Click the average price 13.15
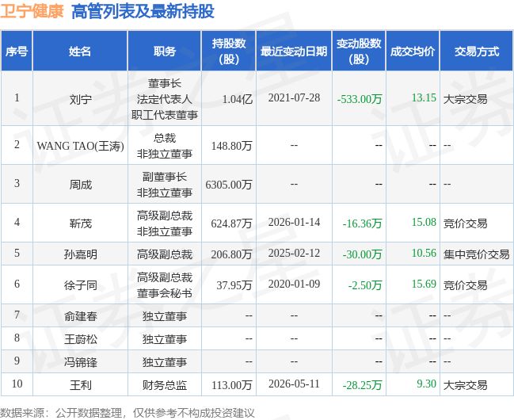Viewport: 514px width, 420px height. pyautogui.click(x=424, y=97)
